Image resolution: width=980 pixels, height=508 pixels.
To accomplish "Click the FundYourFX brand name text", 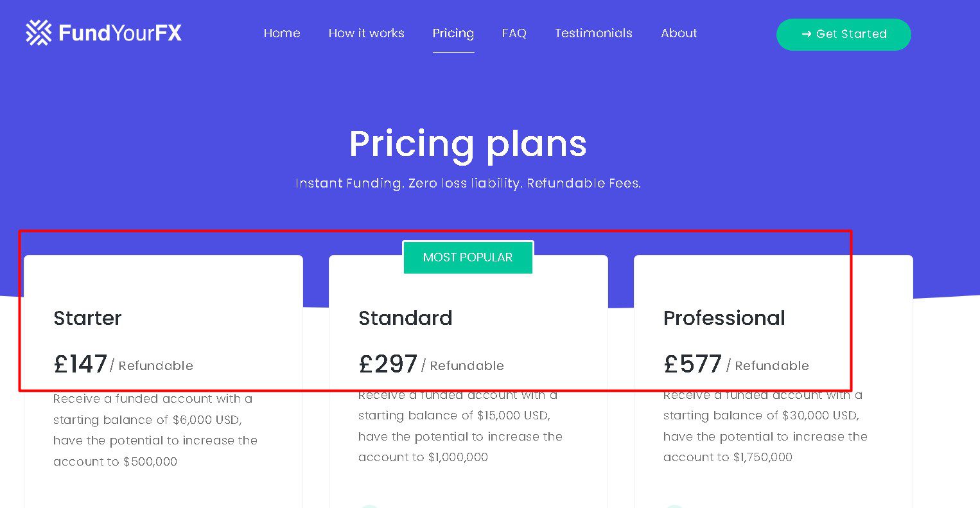I will click(120, 33).
